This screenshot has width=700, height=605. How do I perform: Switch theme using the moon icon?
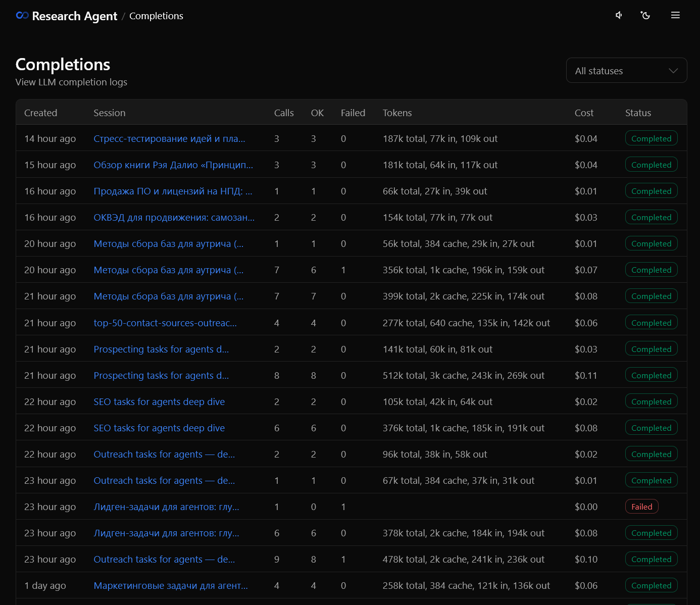645,15
